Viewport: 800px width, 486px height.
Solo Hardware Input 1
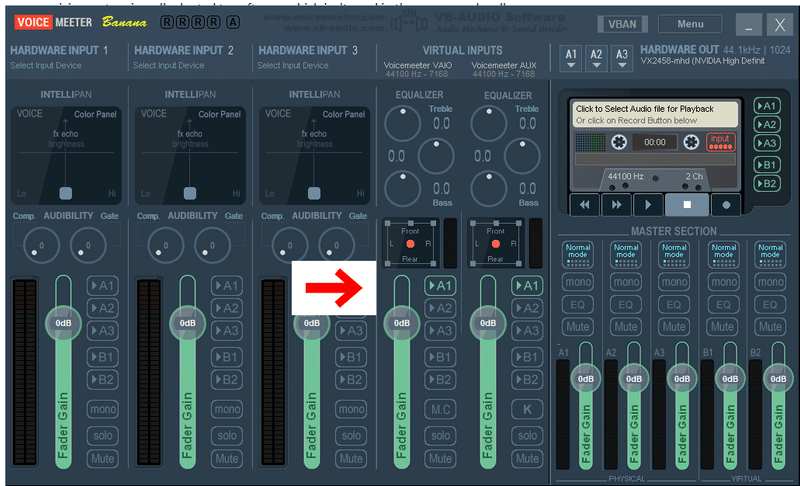(103, 436)
